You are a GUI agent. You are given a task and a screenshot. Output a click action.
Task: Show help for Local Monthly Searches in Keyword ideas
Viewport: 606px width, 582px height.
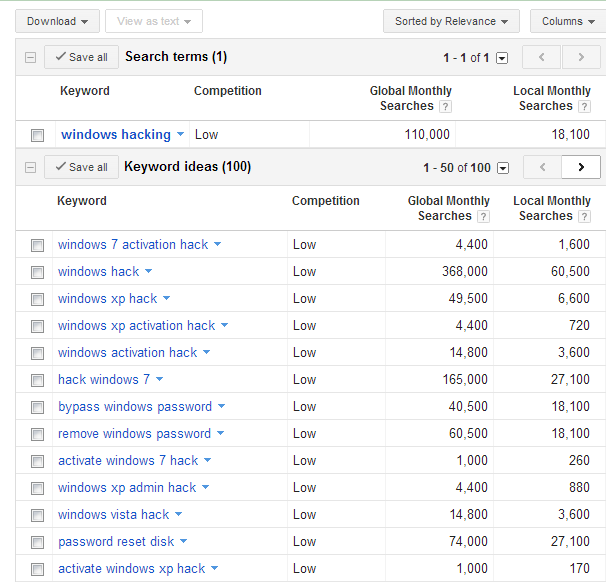(584, 216)
